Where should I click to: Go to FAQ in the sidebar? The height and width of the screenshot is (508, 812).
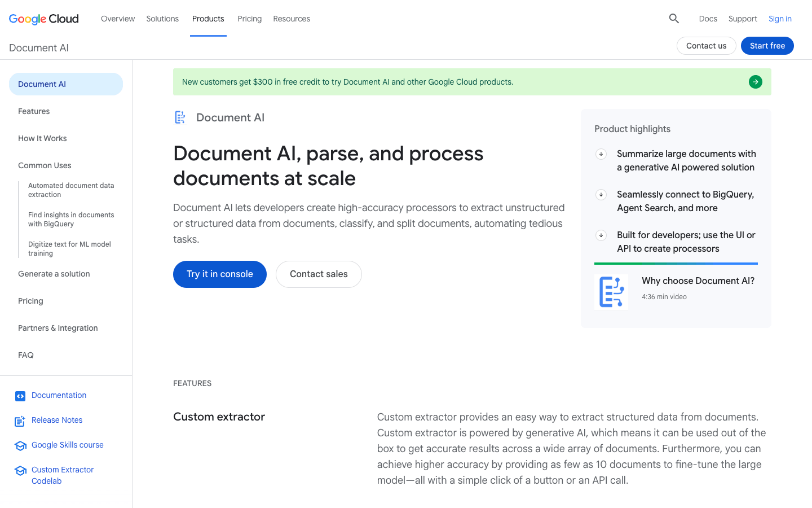pyautogui.click(x=26, y=355)
